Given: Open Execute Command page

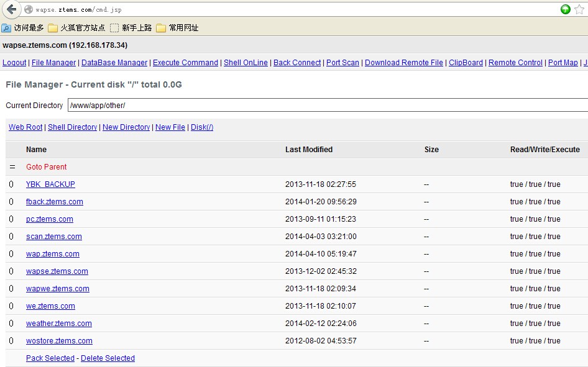Looking at the screenshot, I should click(x=185, y=63).
